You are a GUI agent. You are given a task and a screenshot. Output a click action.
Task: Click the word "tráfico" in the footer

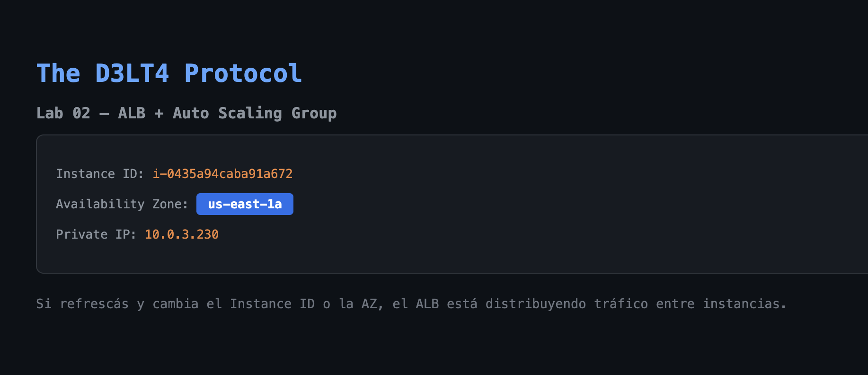tap(621, 304)
